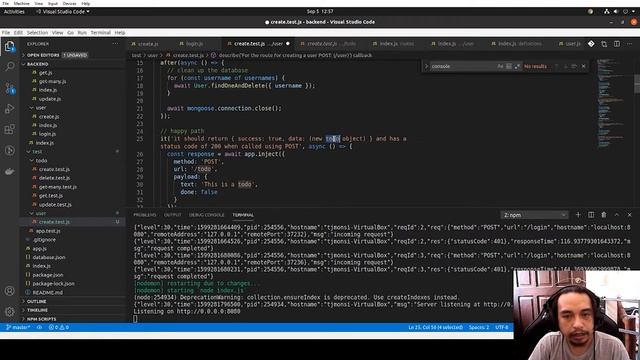Open the terminal selector dropdown 2: npm
The width and height of the screenshot is (640, 360).
click(x=534, y=215)
